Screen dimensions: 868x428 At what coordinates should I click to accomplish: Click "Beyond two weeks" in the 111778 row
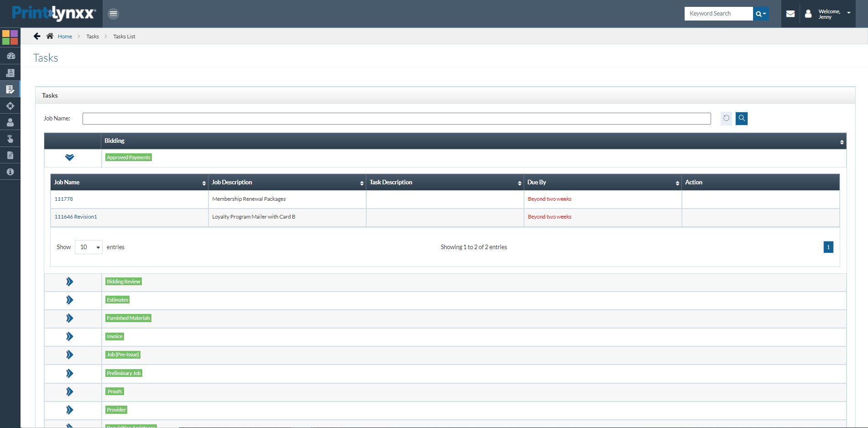[x=550, y=199]
